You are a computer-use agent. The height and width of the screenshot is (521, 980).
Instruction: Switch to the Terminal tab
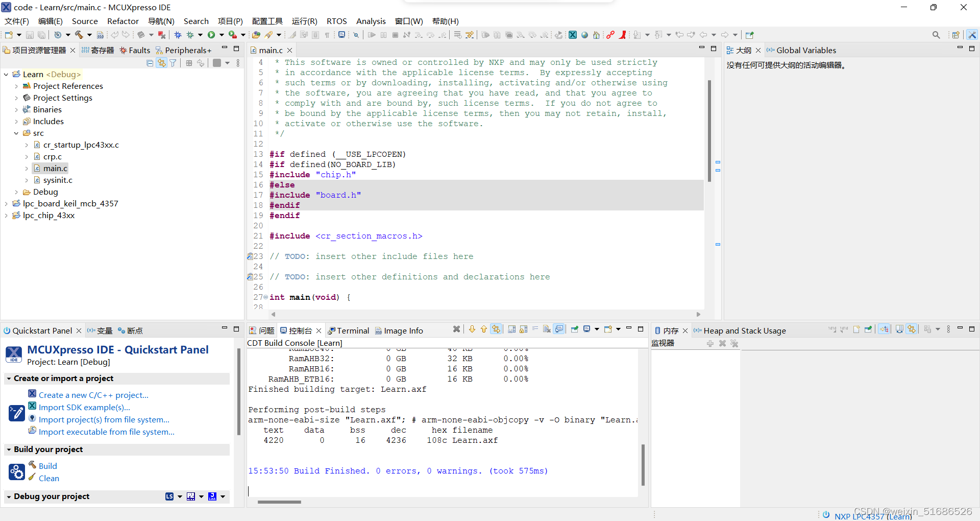pos(349,330)
